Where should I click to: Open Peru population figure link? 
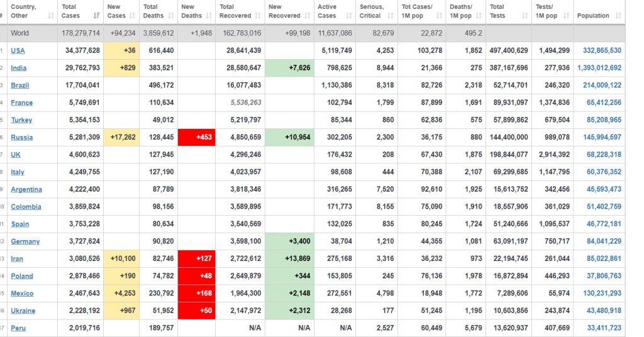pos(604,328)
